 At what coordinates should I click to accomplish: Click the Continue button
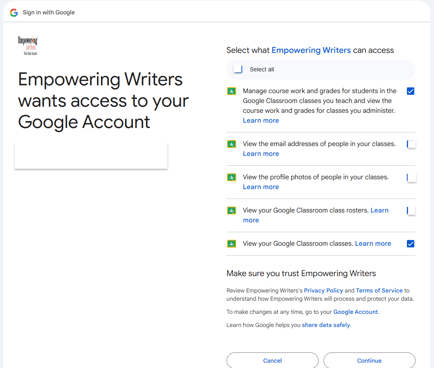[x=369, y=360]
